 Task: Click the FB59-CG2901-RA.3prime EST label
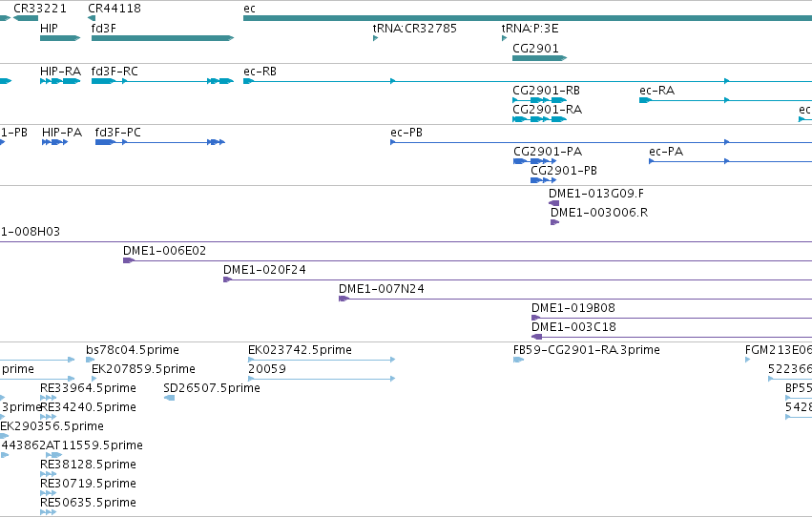tap(587, 350)
